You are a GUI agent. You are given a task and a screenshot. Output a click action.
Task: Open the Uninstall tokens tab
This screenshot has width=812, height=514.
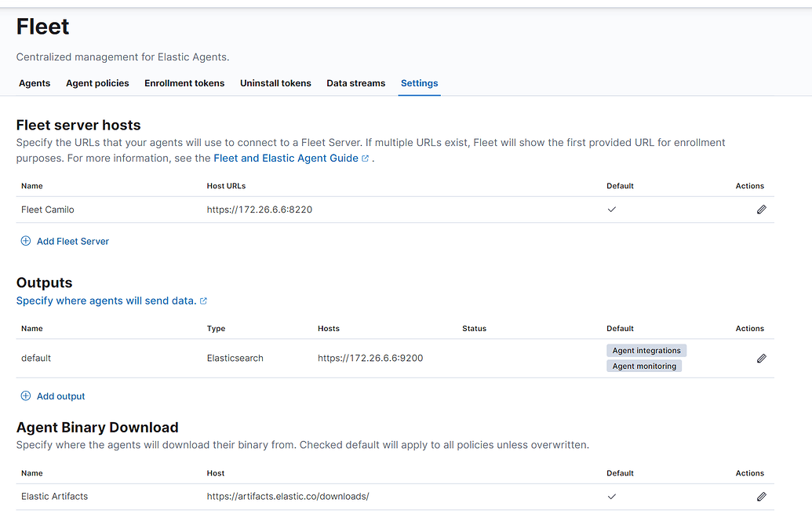point(275,83)
